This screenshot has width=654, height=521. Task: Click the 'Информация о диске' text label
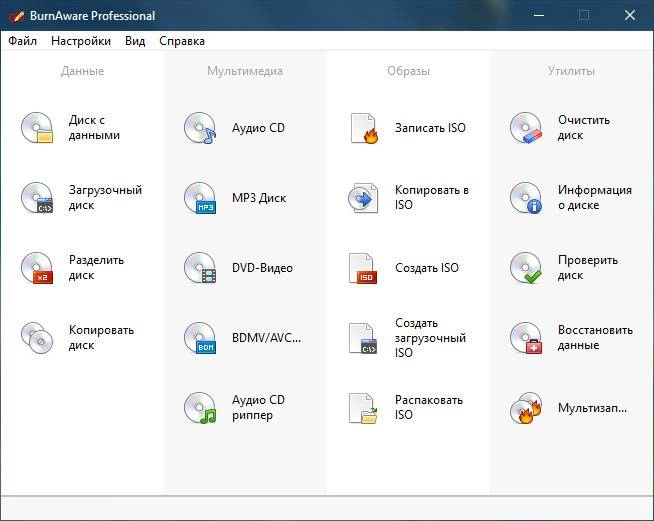(x=595, y=198)
